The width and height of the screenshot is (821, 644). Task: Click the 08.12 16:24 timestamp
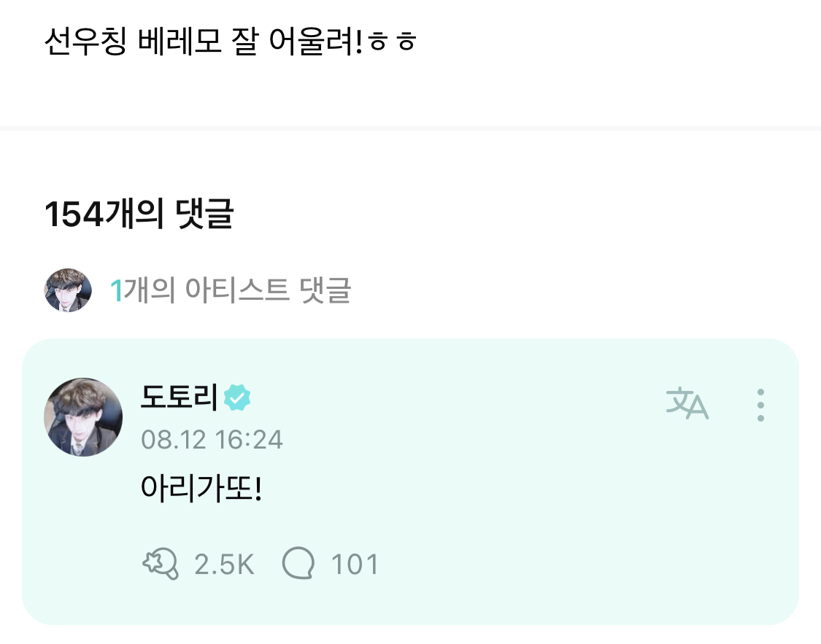click(x=212, y=440)
